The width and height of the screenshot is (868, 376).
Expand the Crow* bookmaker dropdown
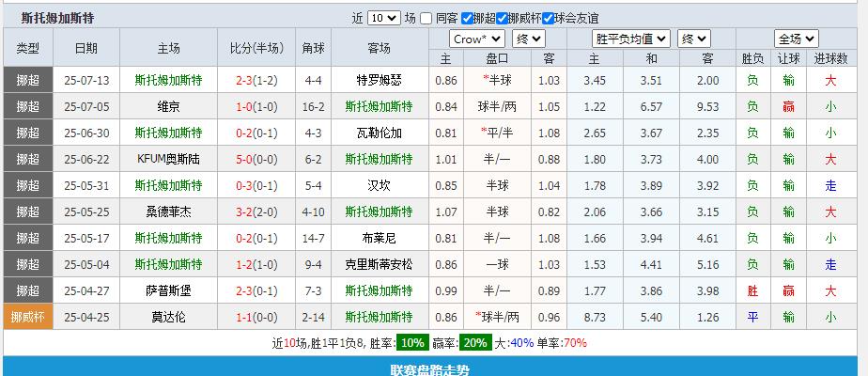[x=477, y=39]
